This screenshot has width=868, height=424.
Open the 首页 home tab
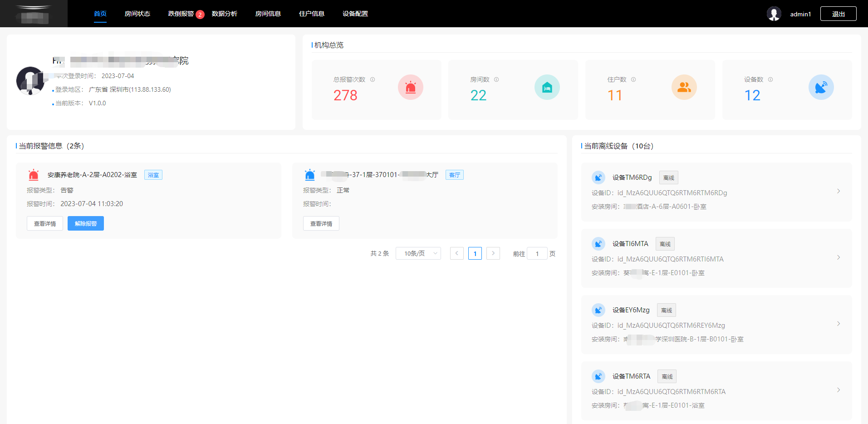tap(100, 14)
